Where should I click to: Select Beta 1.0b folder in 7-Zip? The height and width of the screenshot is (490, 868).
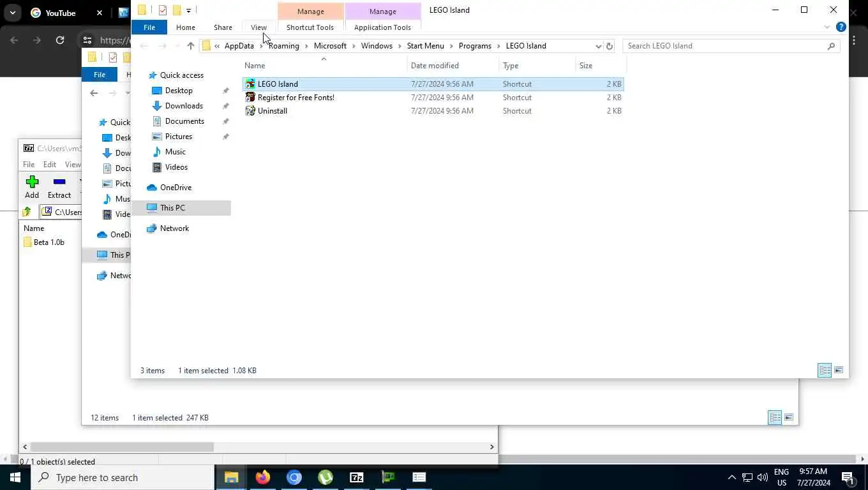point(44,242)
